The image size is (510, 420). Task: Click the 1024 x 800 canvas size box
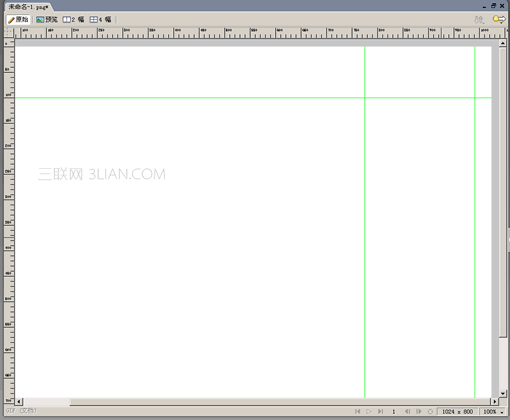point(457,412)
